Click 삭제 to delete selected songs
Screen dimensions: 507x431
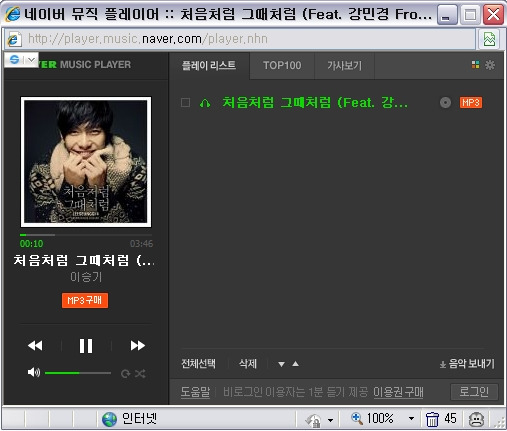pos(248,364)
